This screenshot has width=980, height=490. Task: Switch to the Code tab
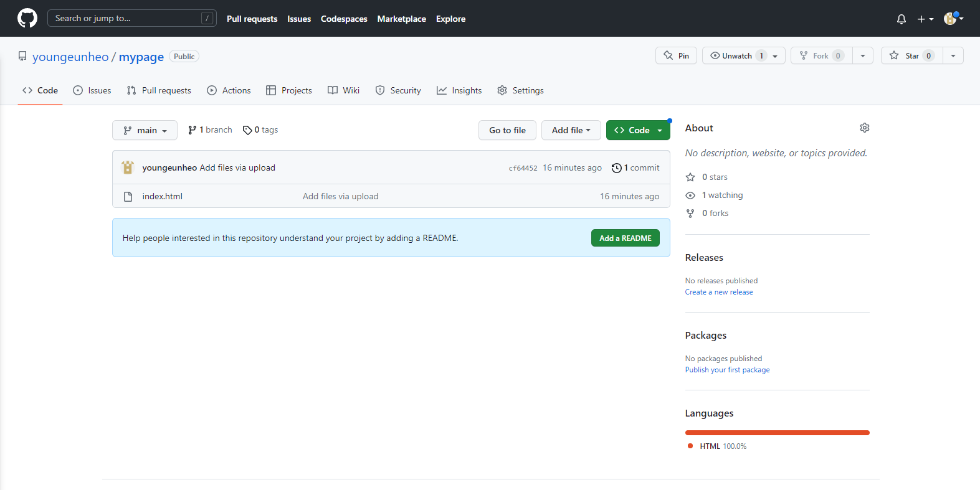coord(40,90)
